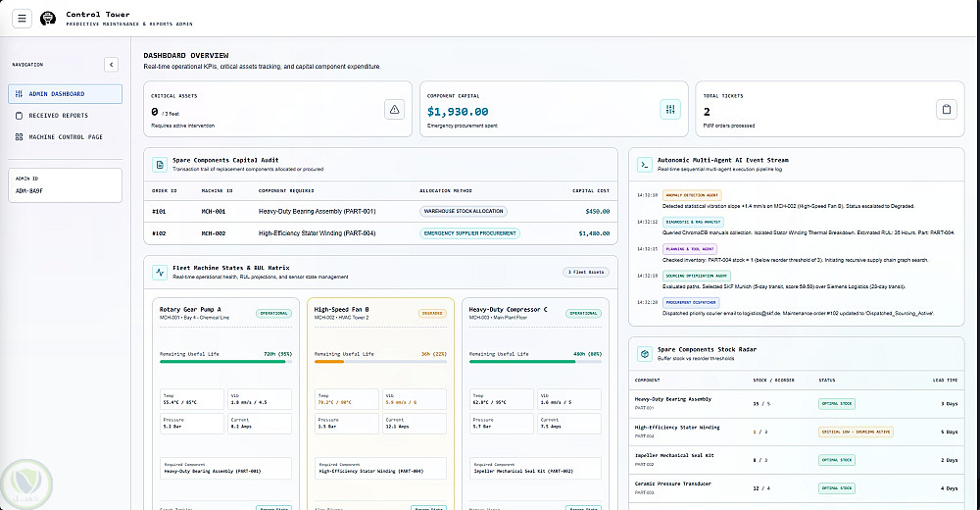980x510 pixels.
Task: Click the Emergency Supplier Procurement badge
Action: point(470,233)
